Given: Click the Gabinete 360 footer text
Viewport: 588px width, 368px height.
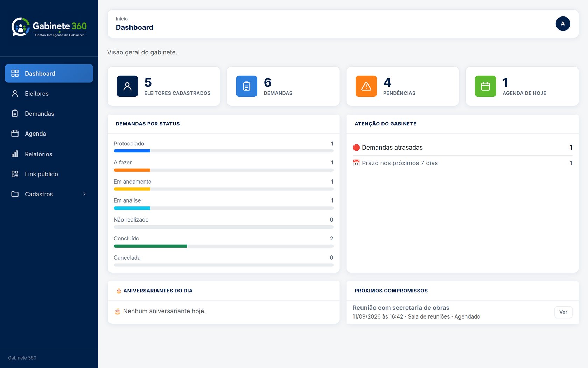Looking at the screenshot, I should pyautogui.click(x=22, y=358).
